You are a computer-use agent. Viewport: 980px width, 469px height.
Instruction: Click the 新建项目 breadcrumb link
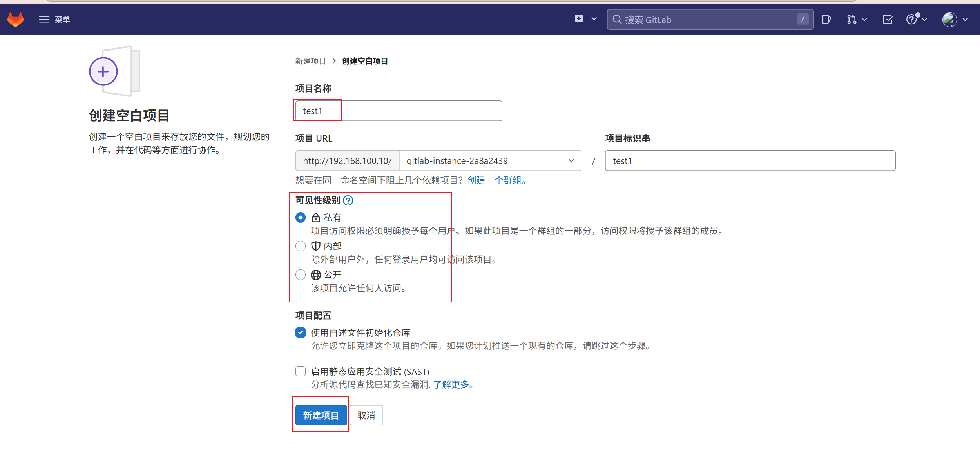tap(310, 61)
